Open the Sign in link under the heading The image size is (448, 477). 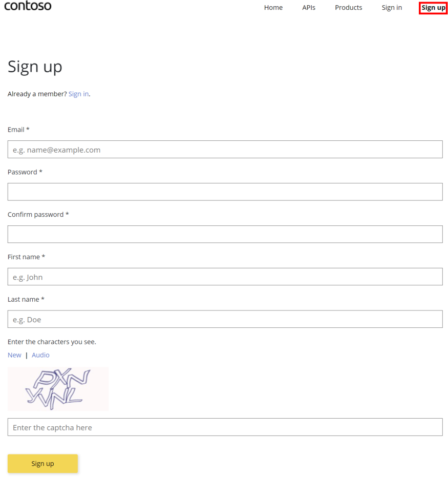(78, 94)
